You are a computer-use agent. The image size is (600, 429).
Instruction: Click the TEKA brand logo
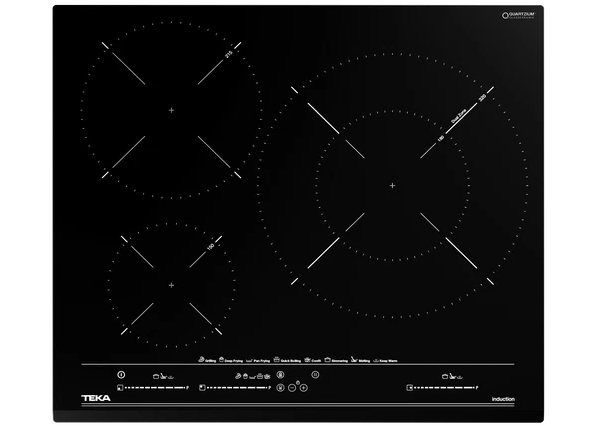tap(95, 400)
